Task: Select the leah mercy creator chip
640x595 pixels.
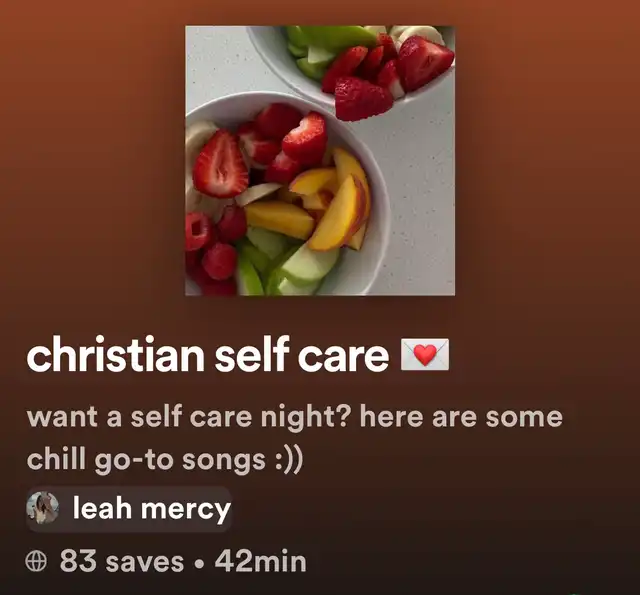Action: pyautogui.click(x=129, y=509)
